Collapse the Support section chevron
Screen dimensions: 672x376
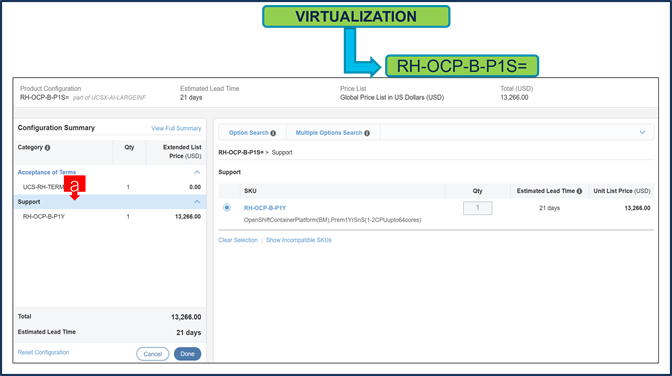pos(197,202)
